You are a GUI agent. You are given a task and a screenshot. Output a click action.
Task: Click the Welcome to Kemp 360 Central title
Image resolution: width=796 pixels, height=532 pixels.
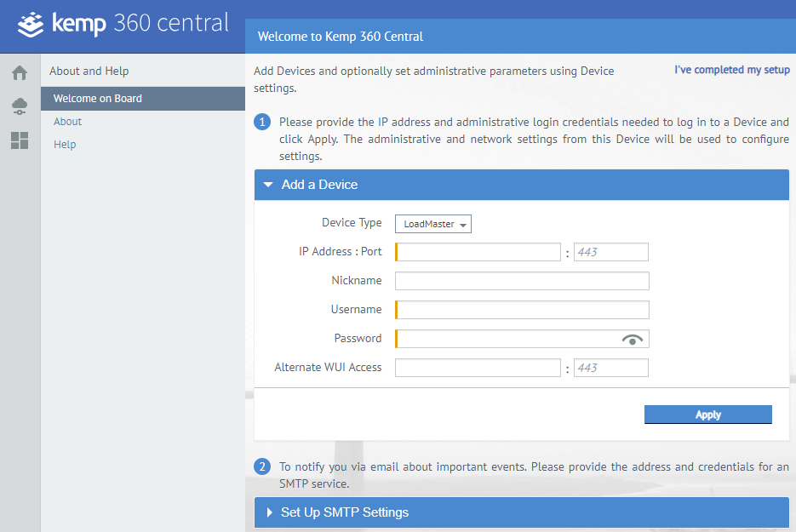point(341,37)
